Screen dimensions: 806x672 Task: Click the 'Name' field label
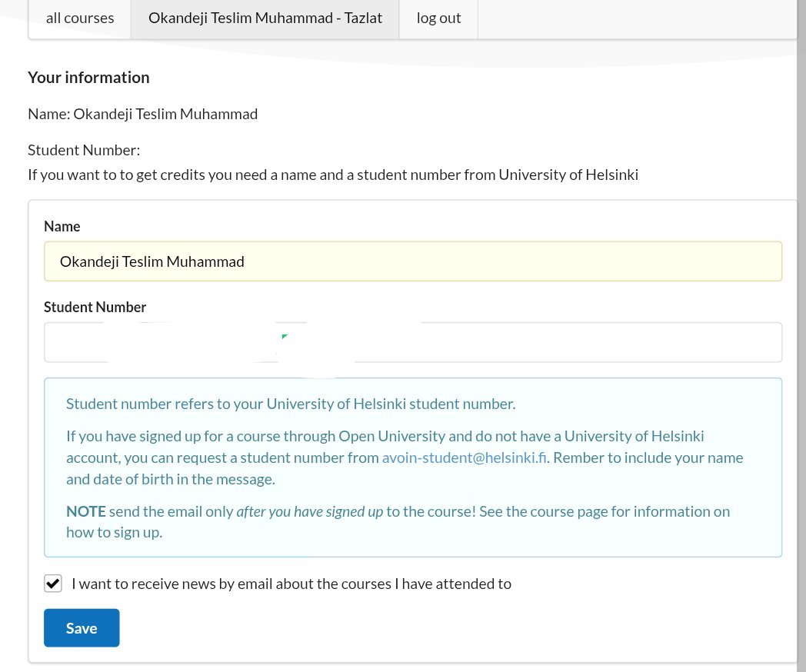click(x=62, y=227)
